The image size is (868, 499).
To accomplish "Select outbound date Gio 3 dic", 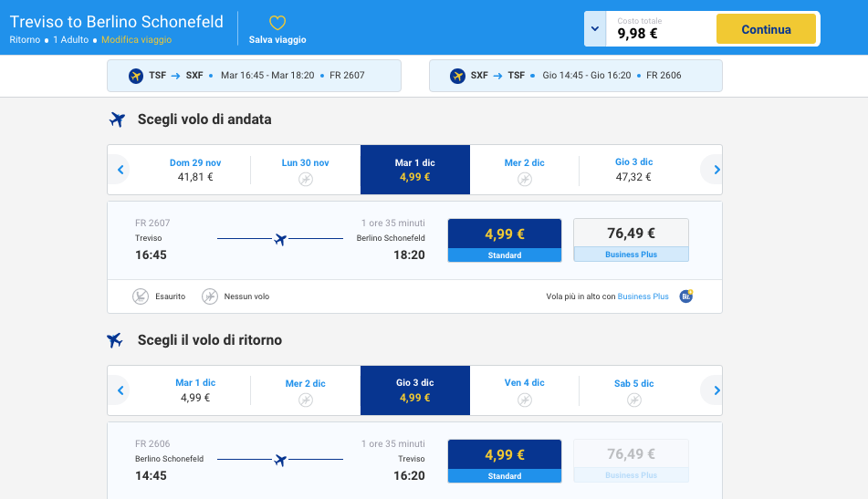I will [x=633, y=170].
